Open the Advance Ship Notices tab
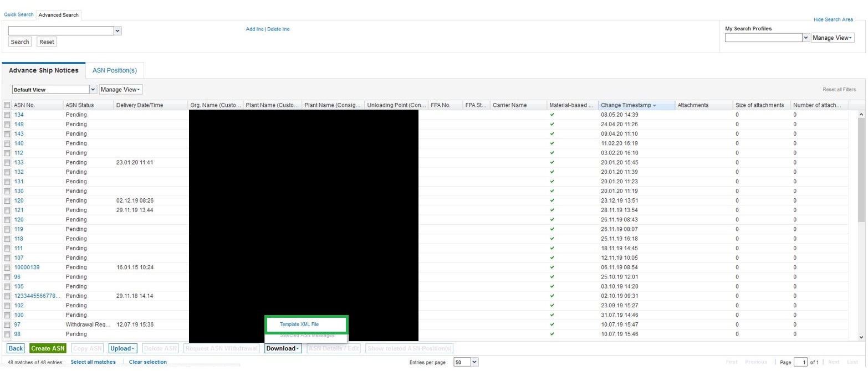The image size is (868, 371). coord(44,70)
